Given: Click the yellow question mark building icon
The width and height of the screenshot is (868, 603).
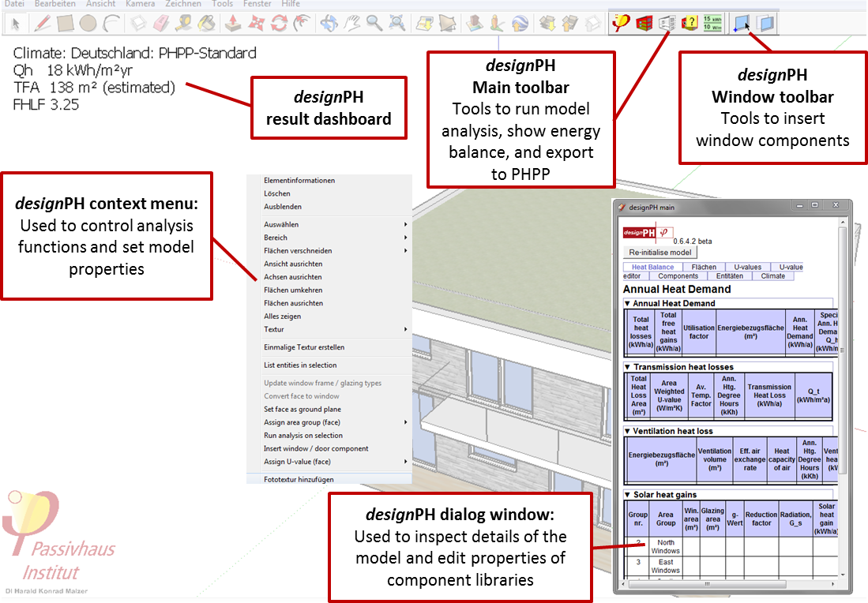Looking at the screenshot, I should tap(690, 23).
